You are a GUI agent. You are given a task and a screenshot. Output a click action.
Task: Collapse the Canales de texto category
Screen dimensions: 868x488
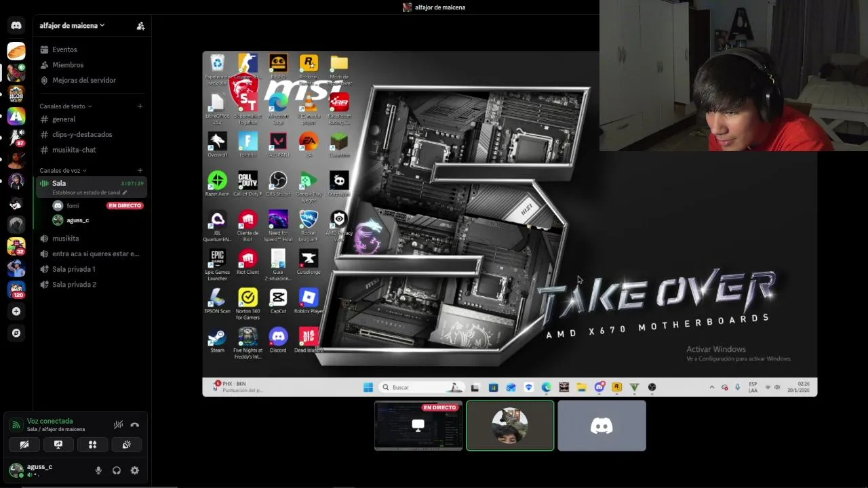point(65,106)
